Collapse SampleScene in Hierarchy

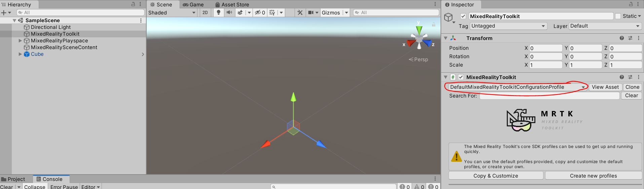coord(14,21)
